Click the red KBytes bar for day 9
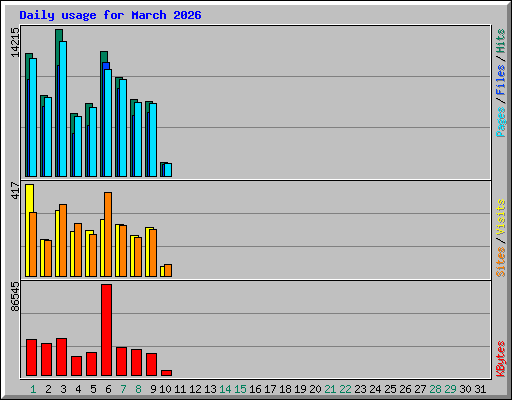Image resolution: width=512 pixels, height=400 pixels. tap(152, 365)
